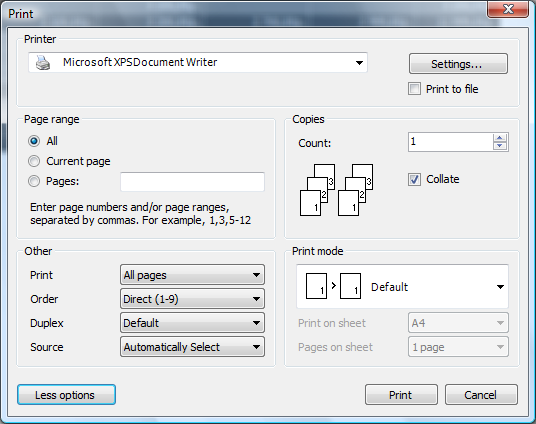The image size is (536, 424).
Task: Open printer Settings button
Action: click(x=458, y=64)
